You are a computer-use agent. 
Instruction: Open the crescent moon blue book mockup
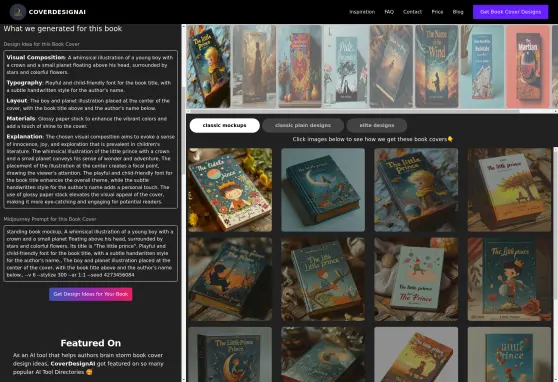(323, 190)
